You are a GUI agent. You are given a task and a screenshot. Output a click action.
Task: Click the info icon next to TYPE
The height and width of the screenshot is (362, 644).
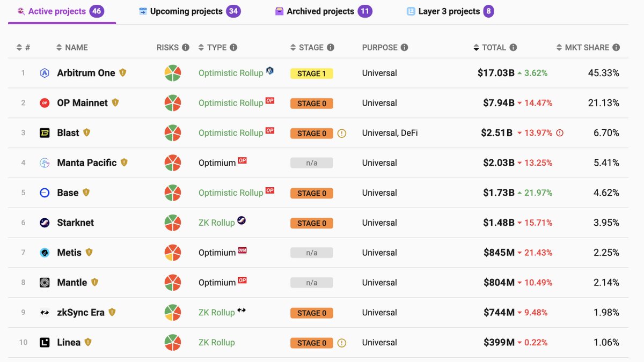point(233,47)
